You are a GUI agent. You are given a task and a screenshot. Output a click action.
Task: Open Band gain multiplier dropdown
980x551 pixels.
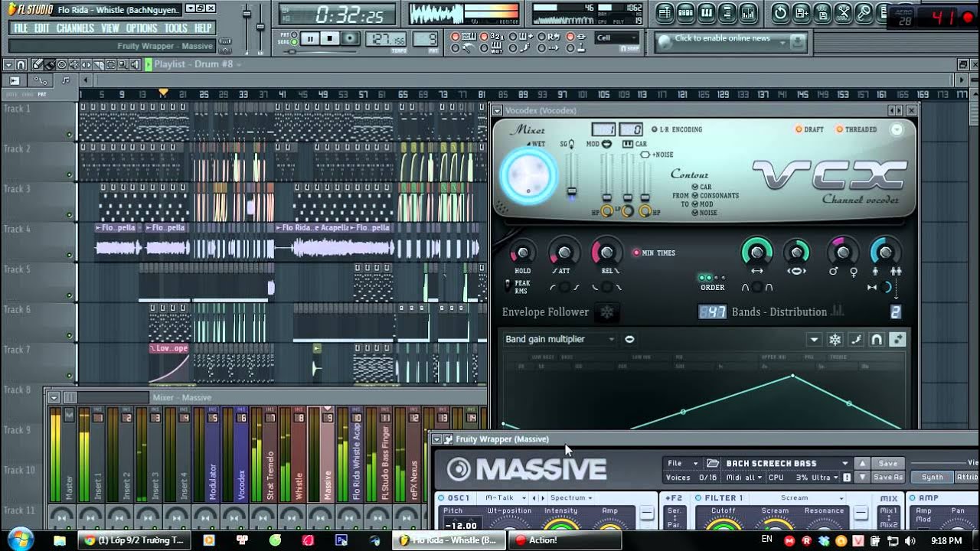(x=560, y=339)
